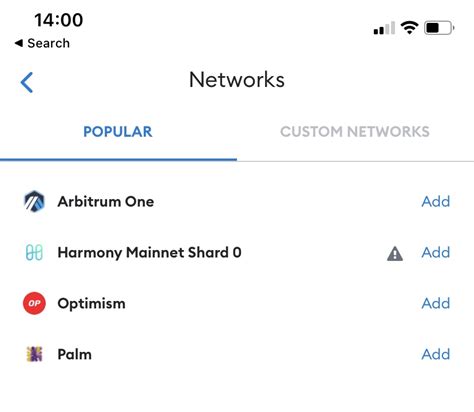Select the Harmony Mainnet Shard 0 label
This screenshot has height=412, width=474.
point(149,253)
